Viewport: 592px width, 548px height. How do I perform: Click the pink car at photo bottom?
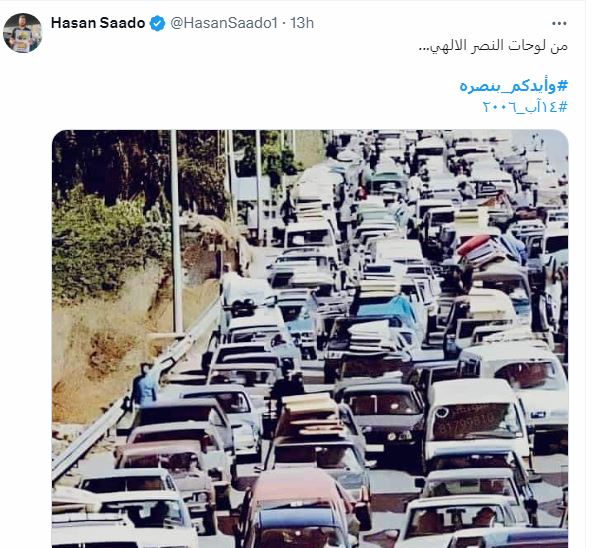tap(298, 507)
